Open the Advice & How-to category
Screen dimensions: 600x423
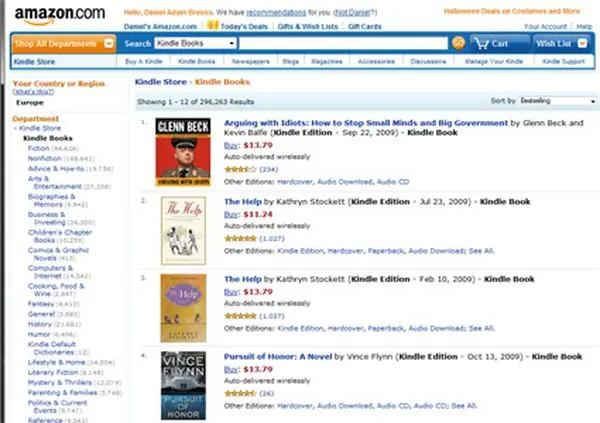(x=56, y=168)
